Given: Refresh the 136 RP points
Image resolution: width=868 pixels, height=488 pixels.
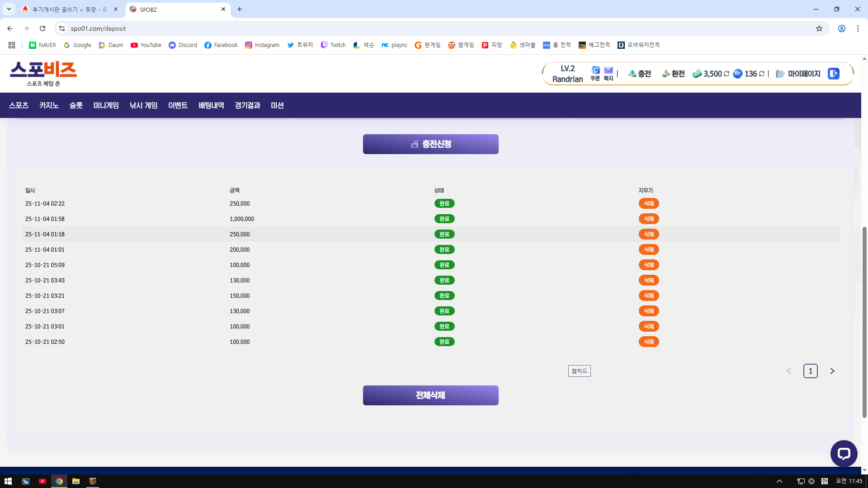Looking at the screenshot, I should click(x=762, y=74).
